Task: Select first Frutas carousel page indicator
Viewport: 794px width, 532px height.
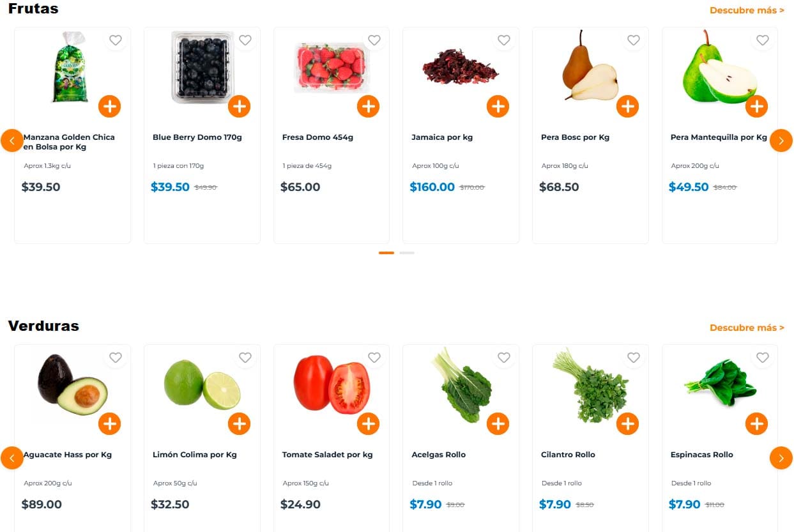Action: tap(386, 253)
